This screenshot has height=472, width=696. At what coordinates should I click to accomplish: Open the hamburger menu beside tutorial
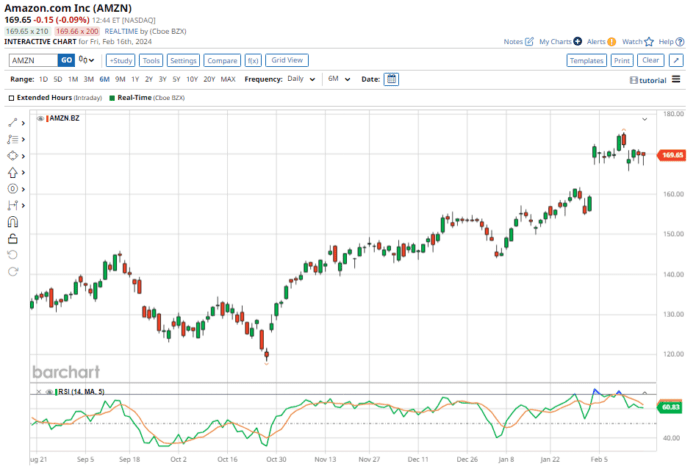[x=678, y=79]
